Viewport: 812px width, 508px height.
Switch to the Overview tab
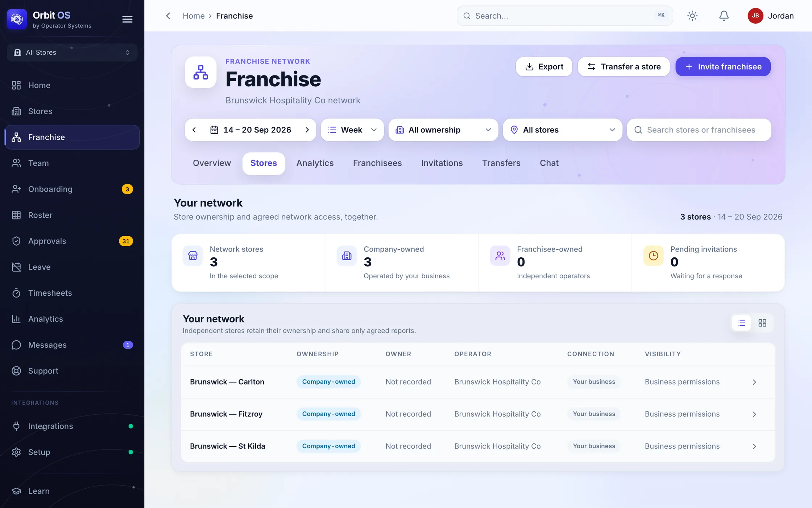click(212, 163)
